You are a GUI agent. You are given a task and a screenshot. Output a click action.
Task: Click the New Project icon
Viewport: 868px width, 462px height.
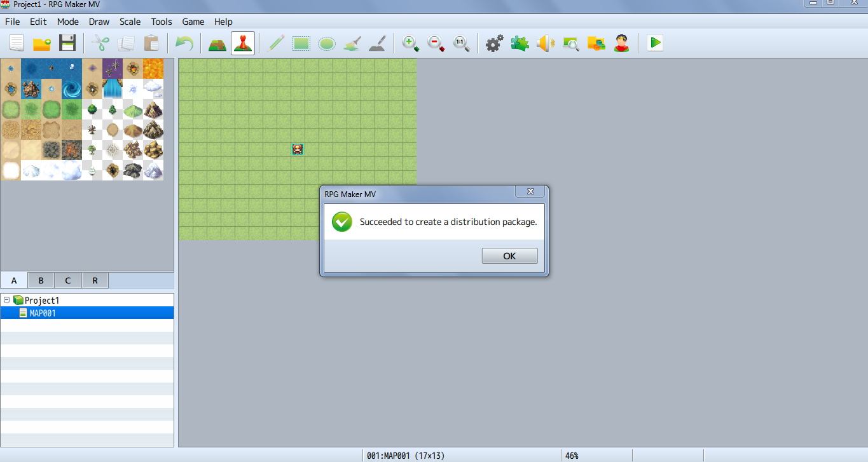click(17, 43)
